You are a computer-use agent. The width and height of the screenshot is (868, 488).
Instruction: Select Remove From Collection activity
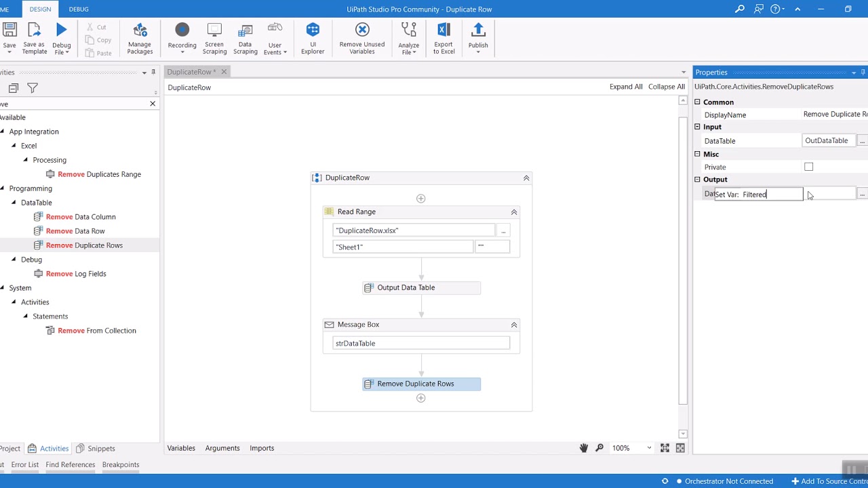tap(91, 331)
